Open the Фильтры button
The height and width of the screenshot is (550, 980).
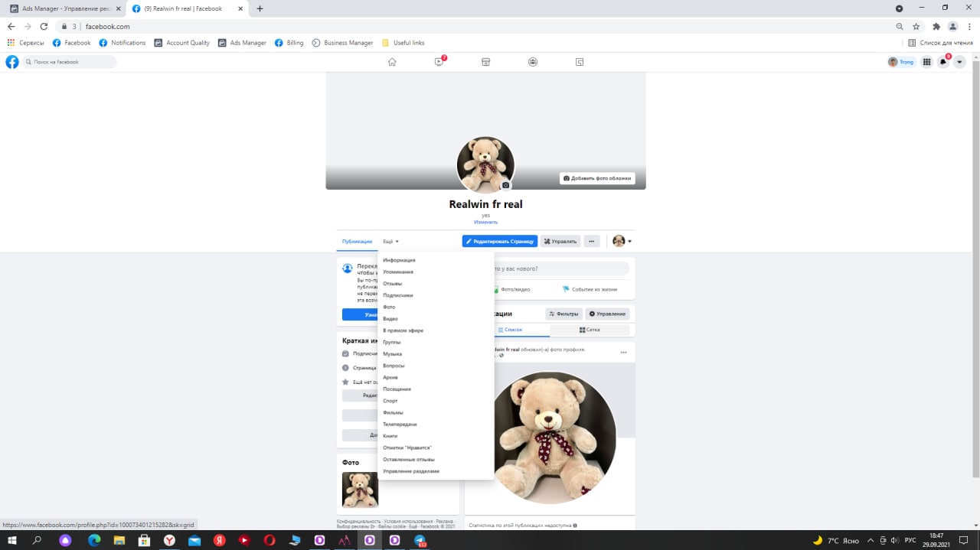(x=563, y=314)
